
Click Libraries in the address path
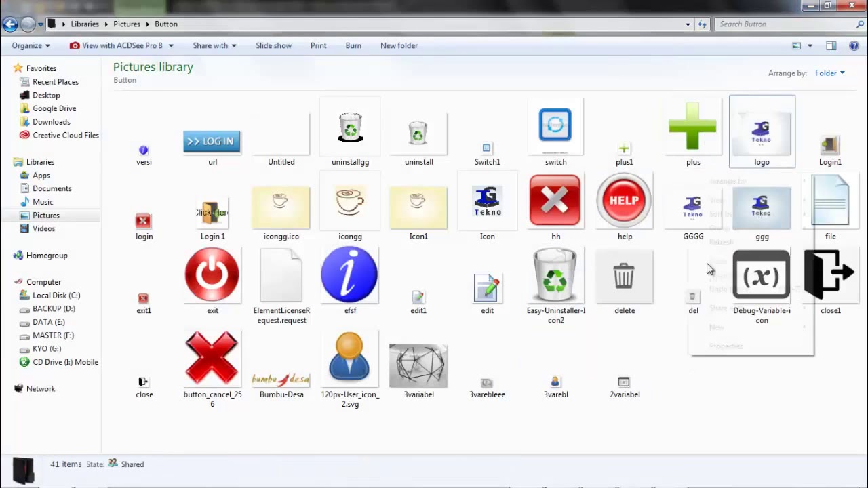click(85, 24)
